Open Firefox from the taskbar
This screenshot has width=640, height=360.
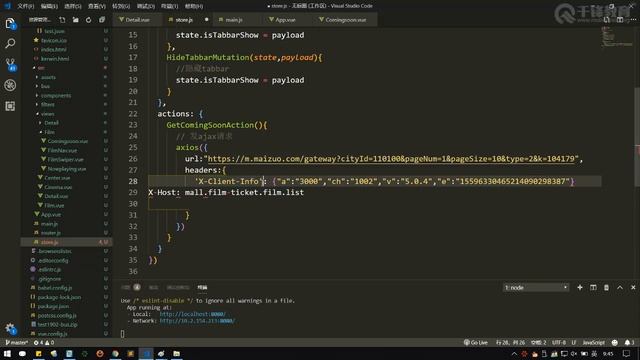pos(100,353)
